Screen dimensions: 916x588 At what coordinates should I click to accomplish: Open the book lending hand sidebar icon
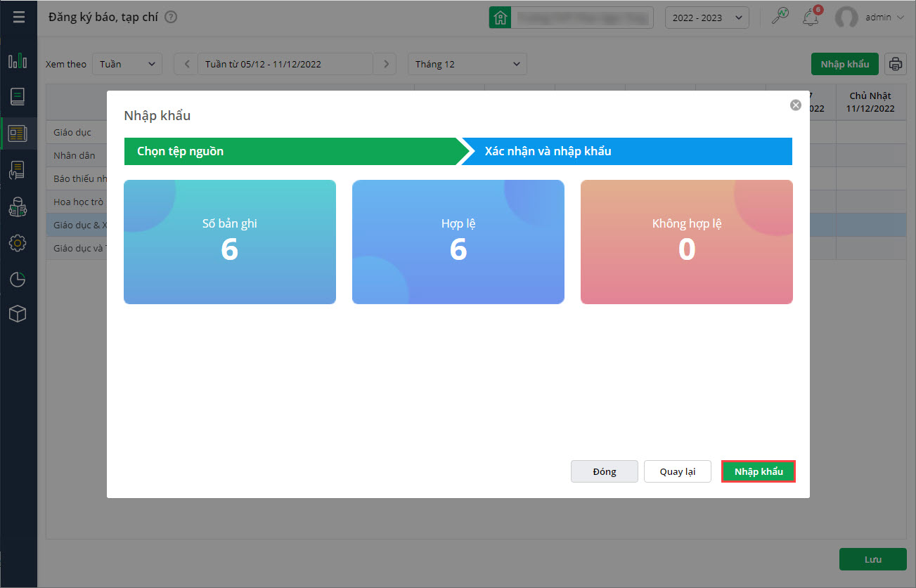coord(18,171)
